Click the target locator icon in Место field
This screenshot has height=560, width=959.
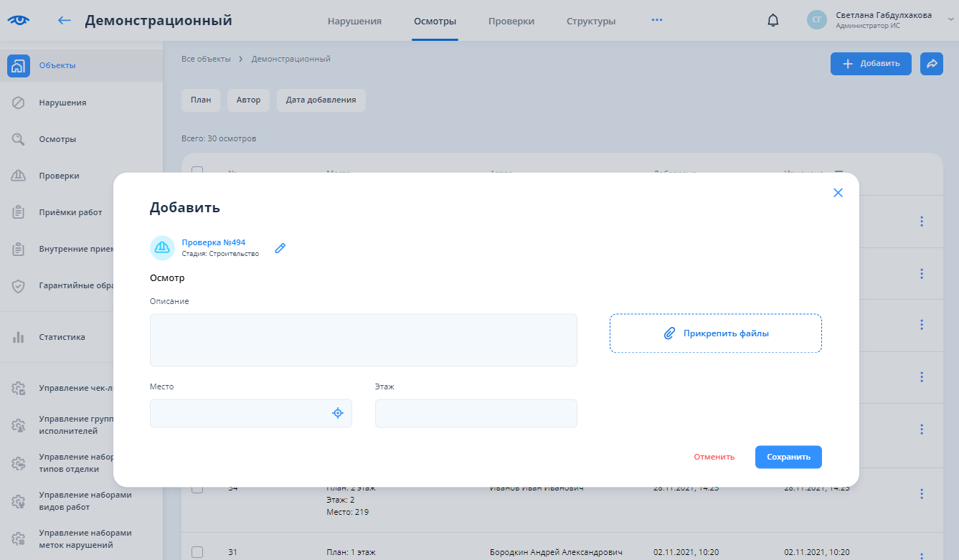pyautogui.click(x=338, y=413)
